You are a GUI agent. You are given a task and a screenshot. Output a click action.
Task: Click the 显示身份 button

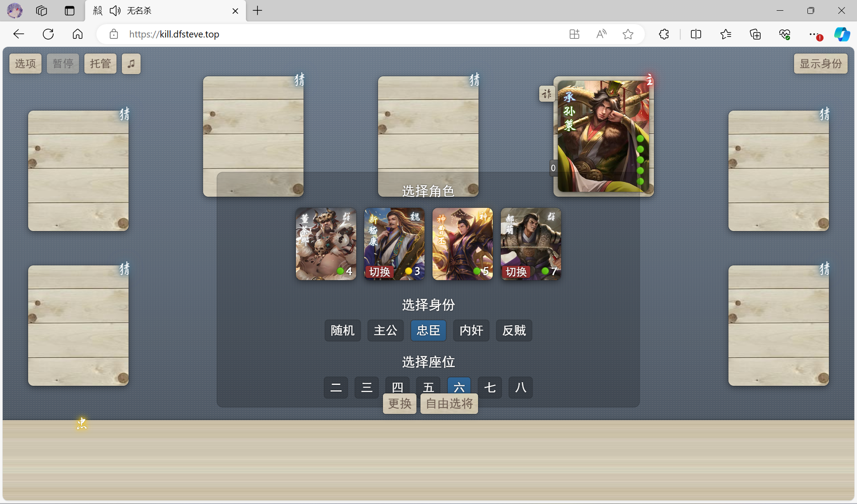click(820, 64)
